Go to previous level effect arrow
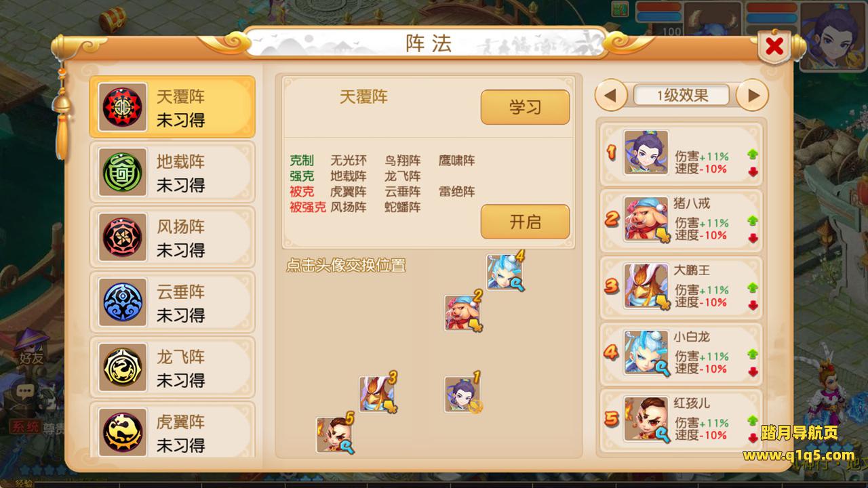The height and width of the screenshot is (488, 868). click(611, 96)
